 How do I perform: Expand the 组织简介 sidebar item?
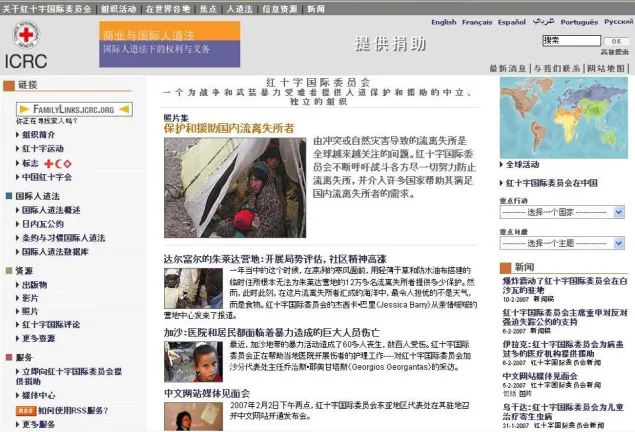38,135
